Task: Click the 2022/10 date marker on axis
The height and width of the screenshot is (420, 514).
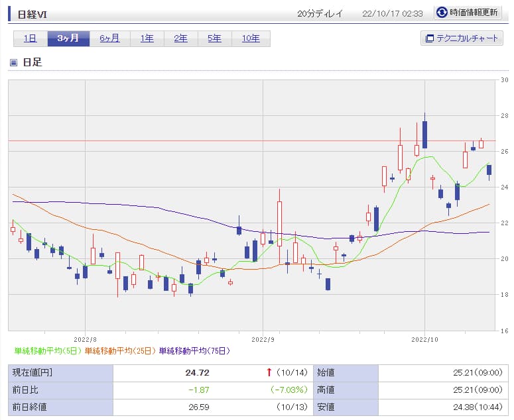Action: [424, 339]
